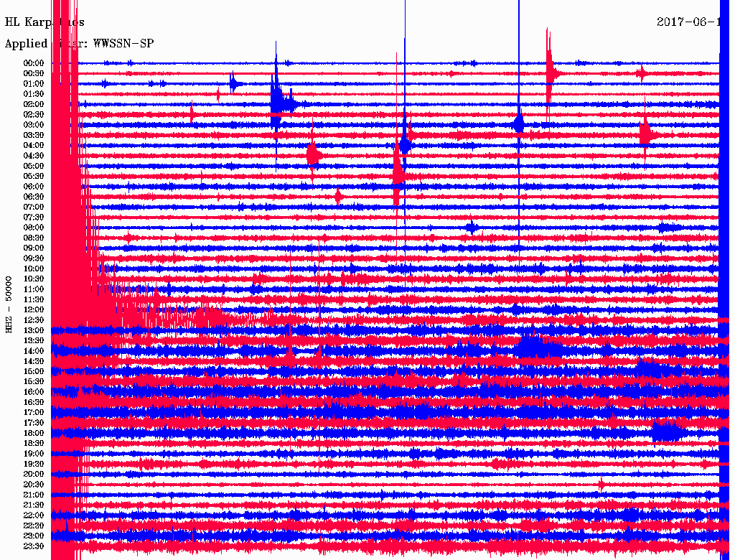Click the 15:30 time label

click(34, 382)
